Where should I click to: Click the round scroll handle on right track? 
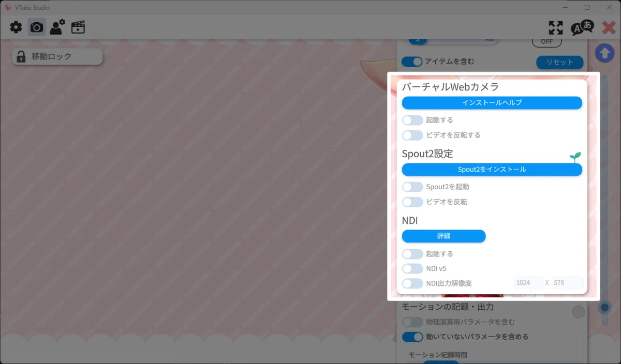click(x=604, y=308)
